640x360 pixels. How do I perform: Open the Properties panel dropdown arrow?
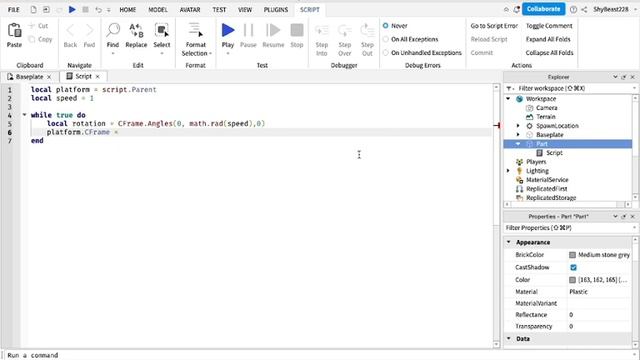615,216
